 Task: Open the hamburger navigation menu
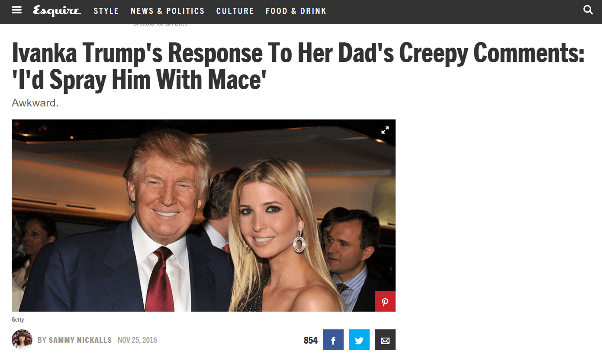16,10
